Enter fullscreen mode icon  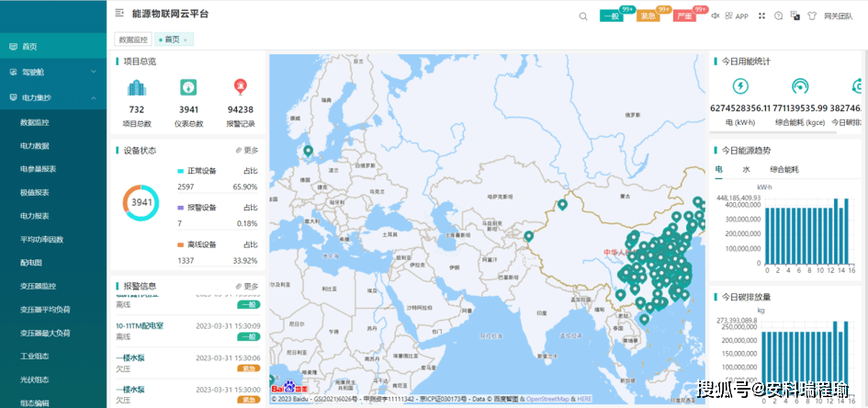click(761, 16)
